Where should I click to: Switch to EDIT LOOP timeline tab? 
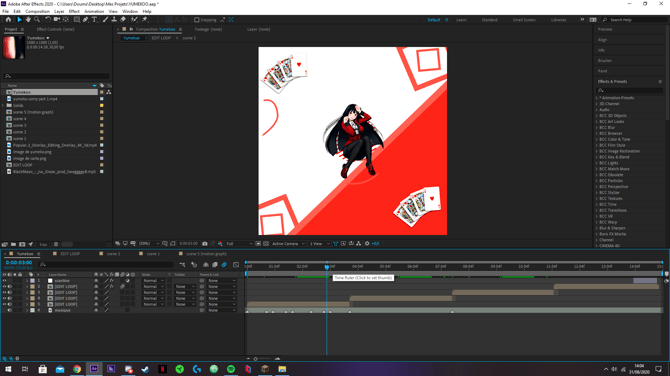70,254
